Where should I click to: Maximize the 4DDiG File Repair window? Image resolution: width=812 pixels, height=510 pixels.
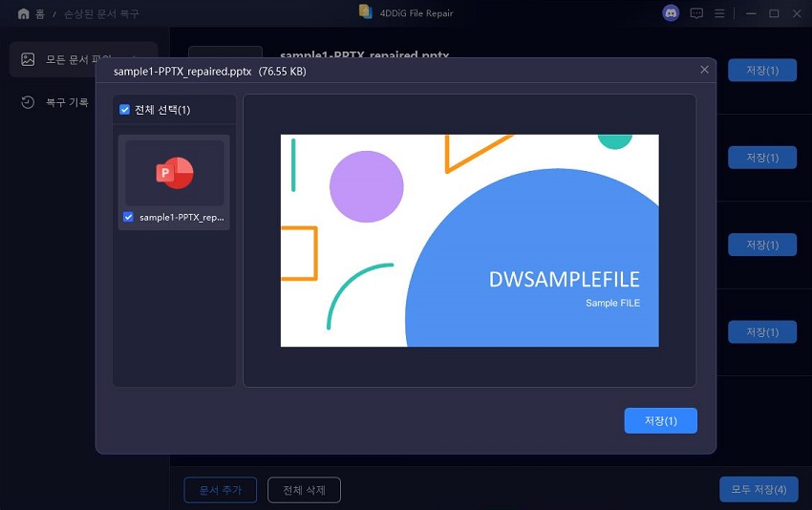pyautogui.click(x=774, y=13)
